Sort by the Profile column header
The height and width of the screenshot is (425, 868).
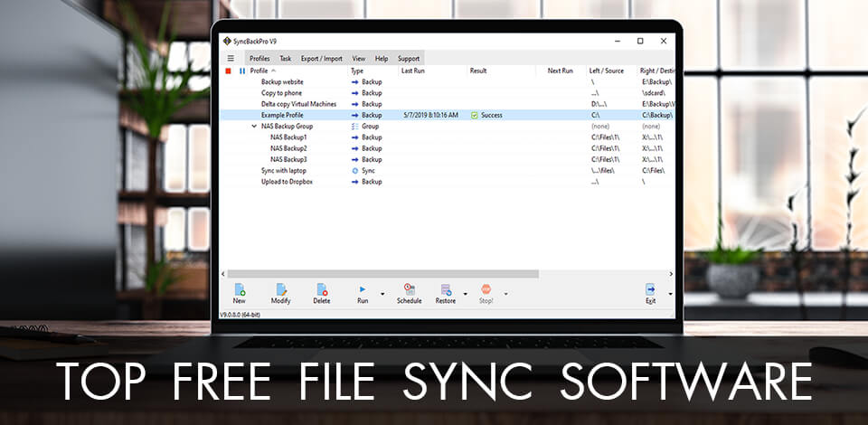[259, 71]
